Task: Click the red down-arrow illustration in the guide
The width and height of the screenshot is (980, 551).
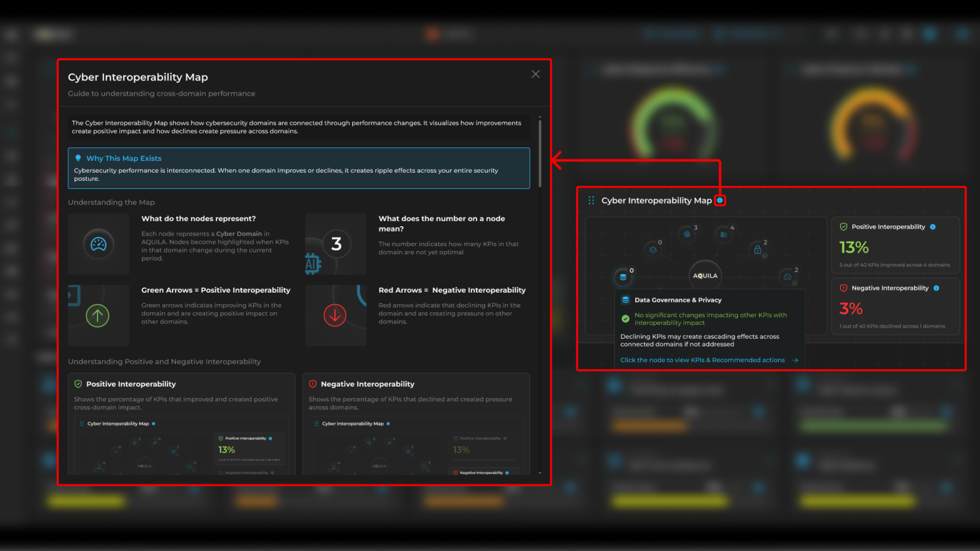Action: pyautogui.click(x=335, y=316)
